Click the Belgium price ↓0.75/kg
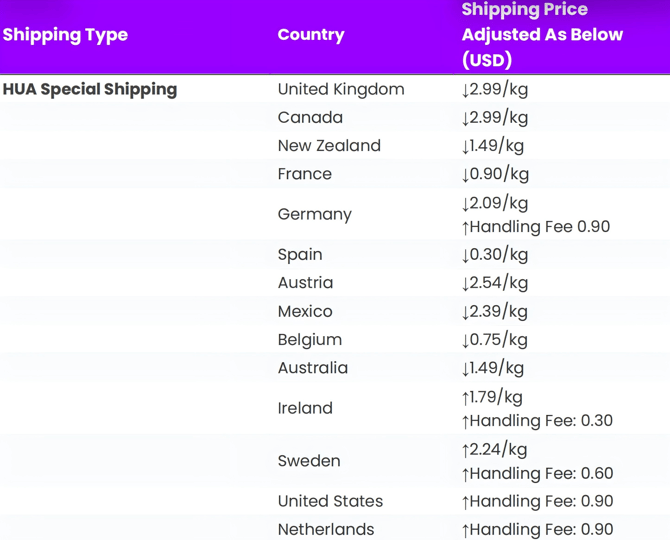 (x=494, y=340)
